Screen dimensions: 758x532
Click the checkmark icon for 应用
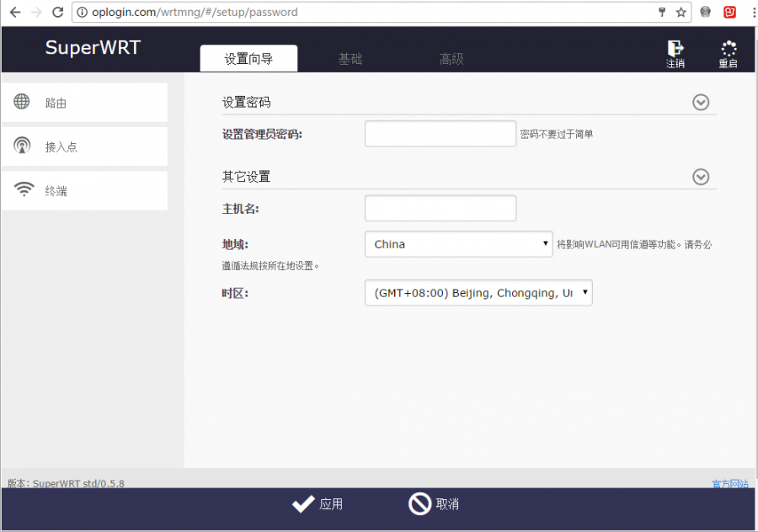303,504
